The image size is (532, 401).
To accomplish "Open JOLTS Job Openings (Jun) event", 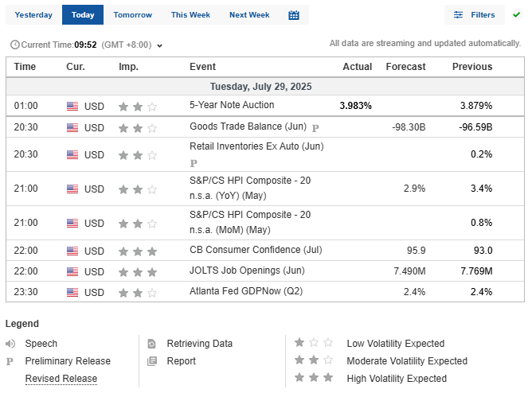I will coord(247,271).
